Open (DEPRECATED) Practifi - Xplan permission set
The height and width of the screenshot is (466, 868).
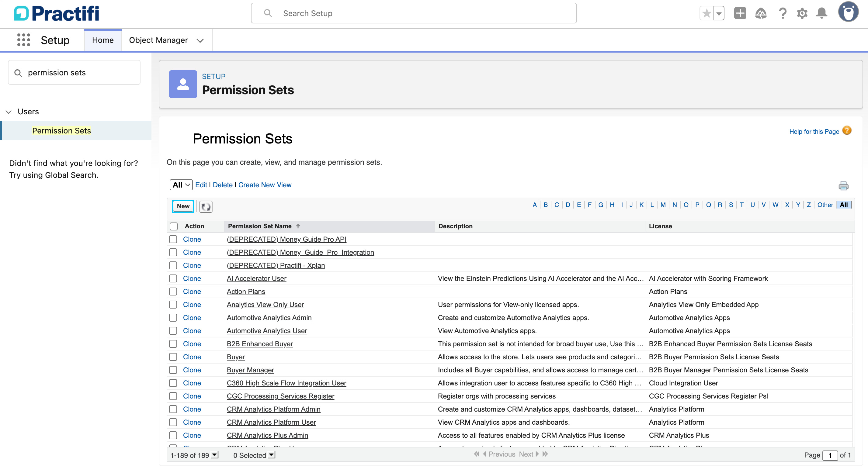(276, 265)
